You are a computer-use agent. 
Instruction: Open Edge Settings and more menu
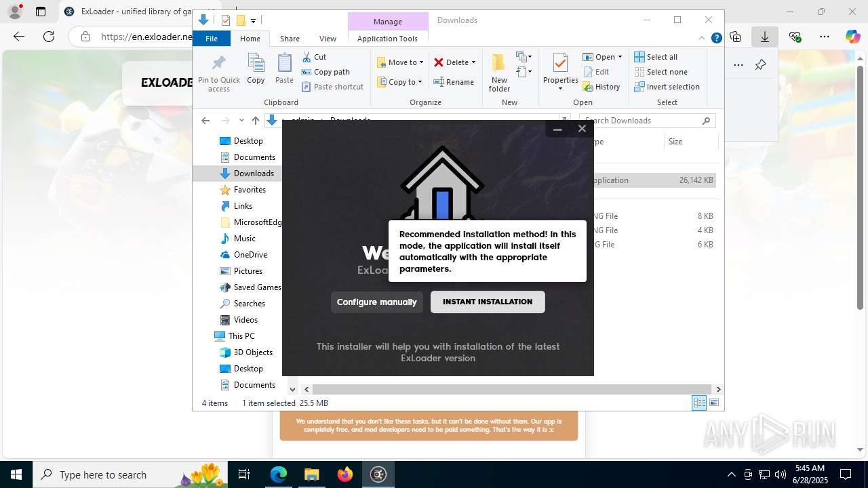tap(824, 37)
